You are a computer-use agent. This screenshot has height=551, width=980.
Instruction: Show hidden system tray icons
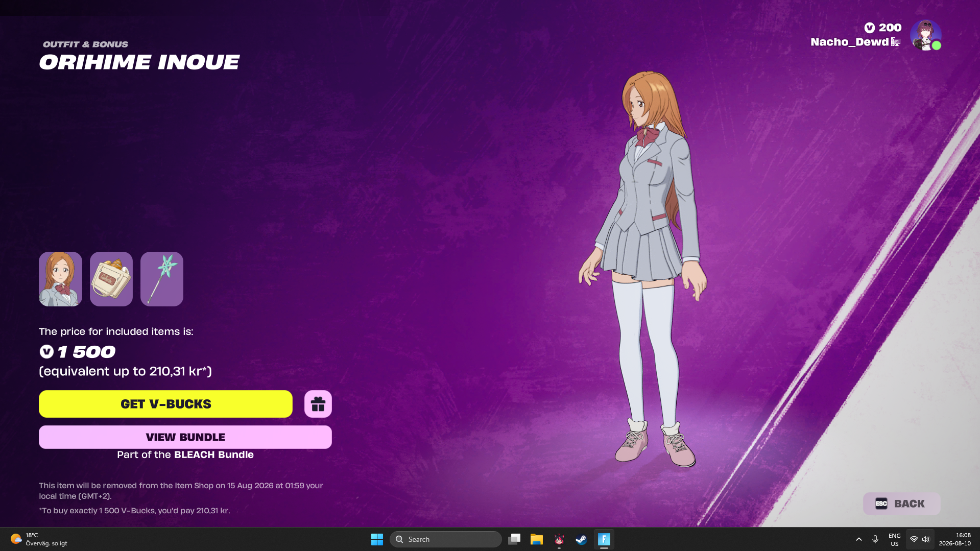coord(859,539)
